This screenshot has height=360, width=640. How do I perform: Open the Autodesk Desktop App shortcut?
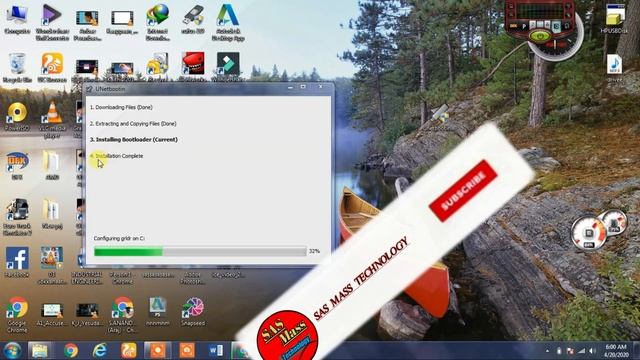tap(228, 21)
